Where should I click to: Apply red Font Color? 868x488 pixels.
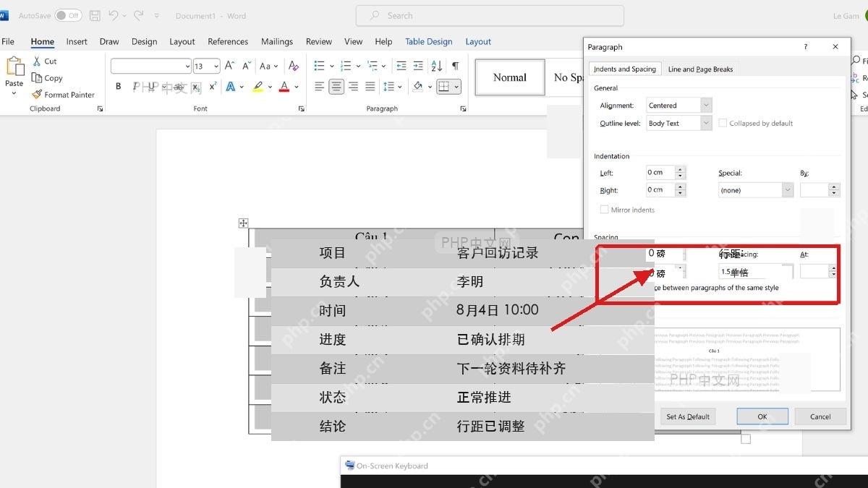coord(284,87)
